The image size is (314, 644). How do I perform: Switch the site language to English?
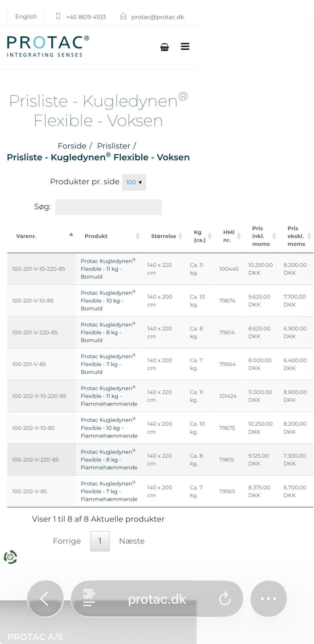click(x=26, y=17)
